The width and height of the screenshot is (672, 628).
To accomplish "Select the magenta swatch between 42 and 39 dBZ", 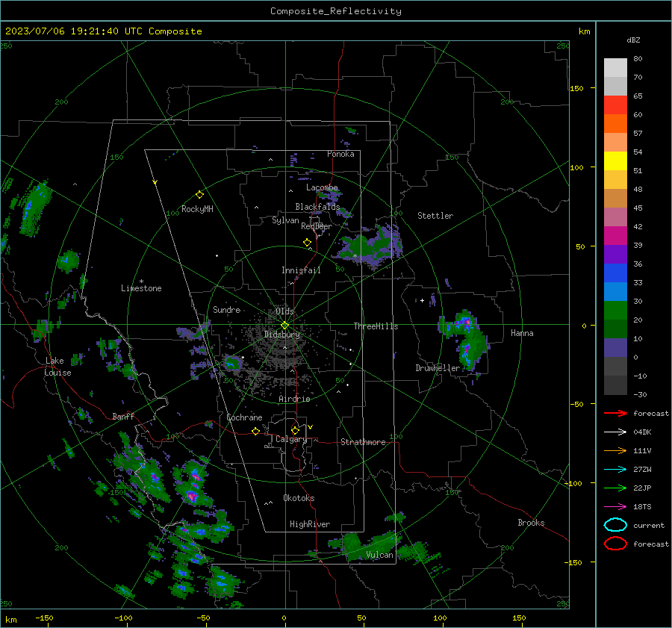I will (615, 236).
